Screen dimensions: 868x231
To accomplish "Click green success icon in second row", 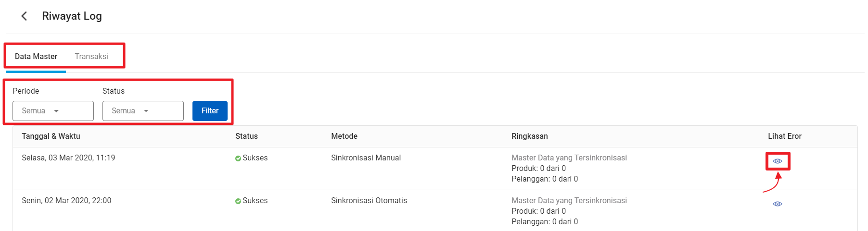I will point(238,201).
